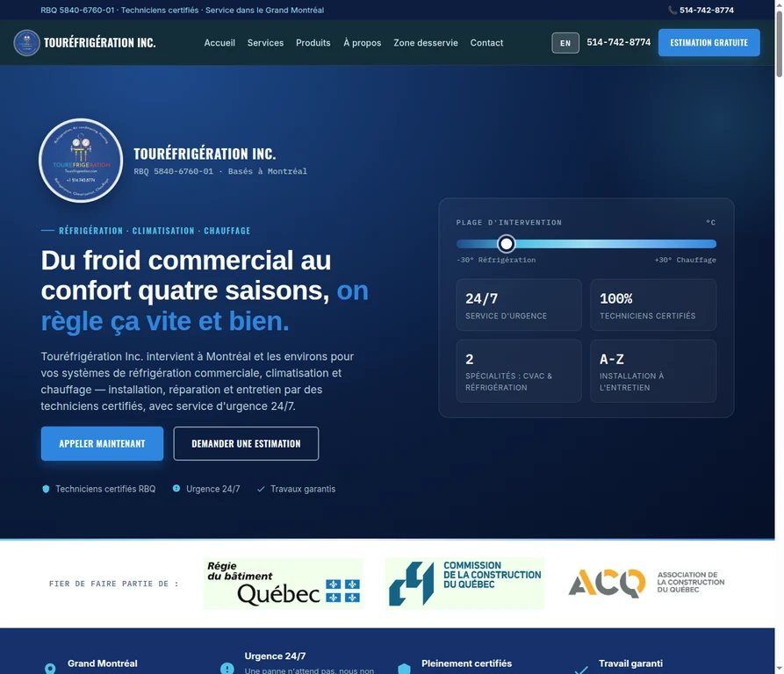Open the À propos menu item
Viewport: 784px width, 674px height.
point(362,43)
